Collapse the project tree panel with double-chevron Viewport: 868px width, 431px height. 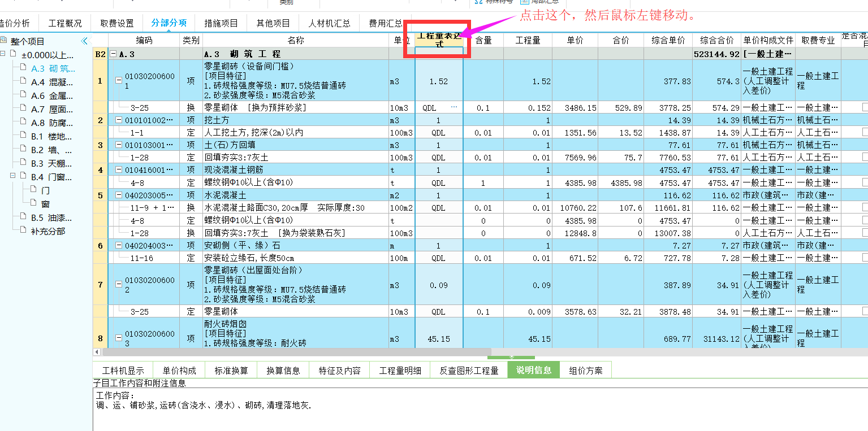[x=85, y=41]
